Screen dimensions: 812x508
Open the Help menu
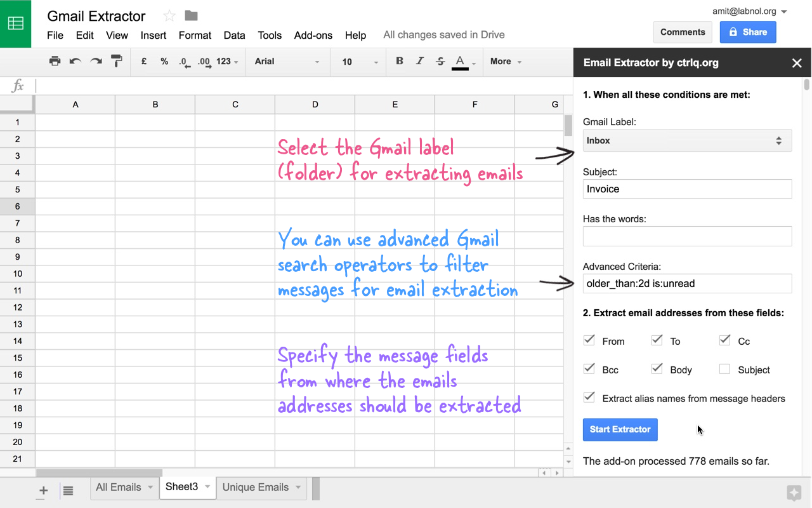point(355,36)
